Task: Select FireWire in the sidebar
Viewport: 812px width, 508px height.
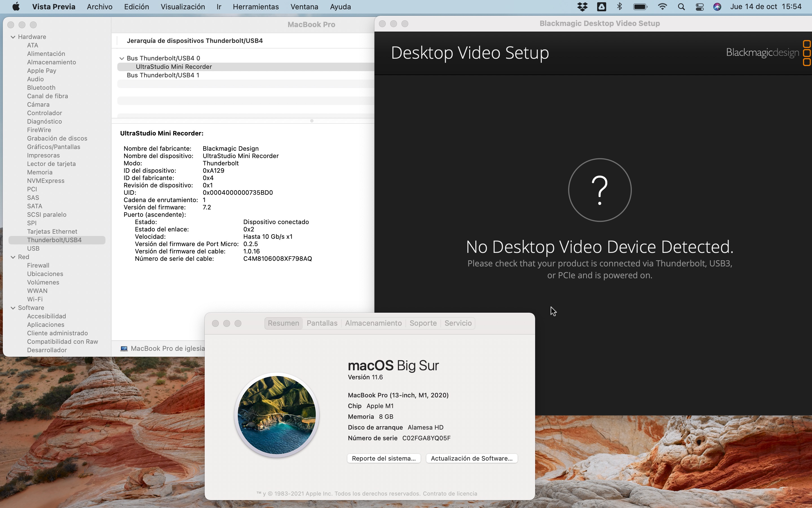Action: coord(39,130)
